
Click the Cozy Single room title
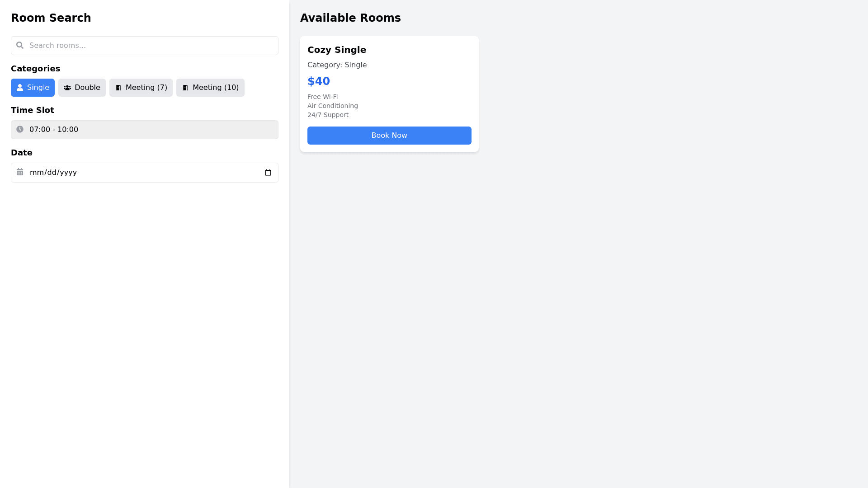pos(337,50)
